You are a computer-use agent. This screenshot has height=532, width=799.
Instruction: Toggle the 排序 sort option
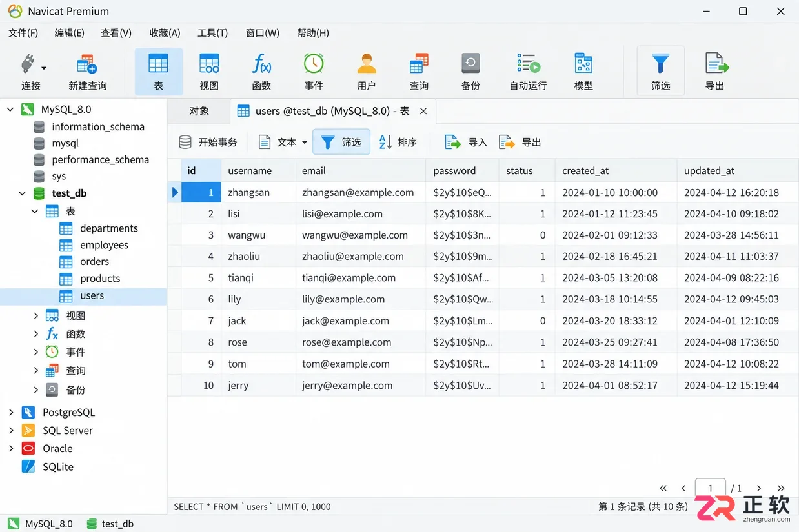click(398, 142)
